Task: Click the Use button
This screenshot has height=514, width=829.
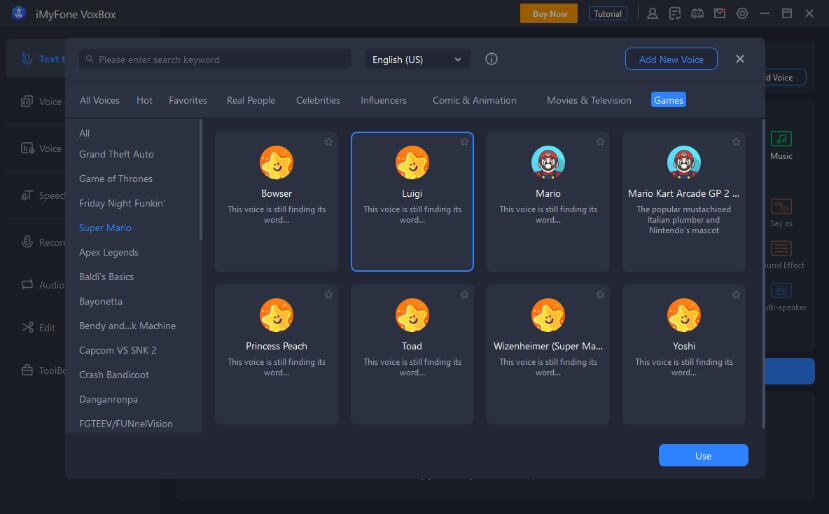Action: coord(703,455)
